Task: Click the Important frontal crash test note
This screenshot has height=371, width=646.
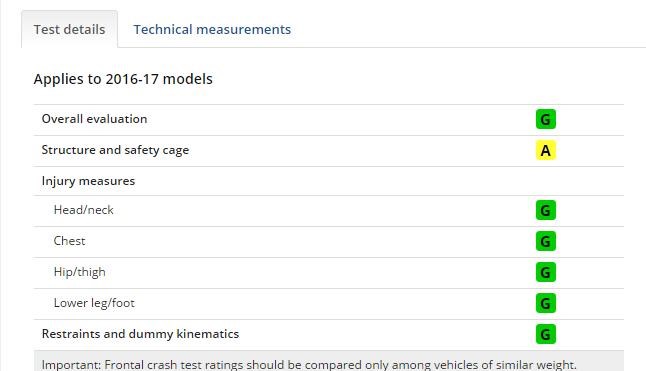Action: [x=309, y=365]
